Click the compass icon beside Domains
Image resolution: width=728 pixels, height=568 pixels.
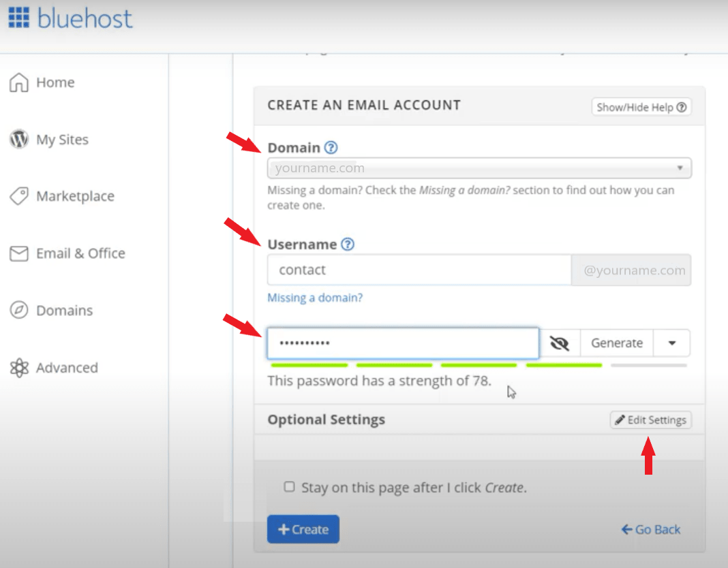[19, 310]
